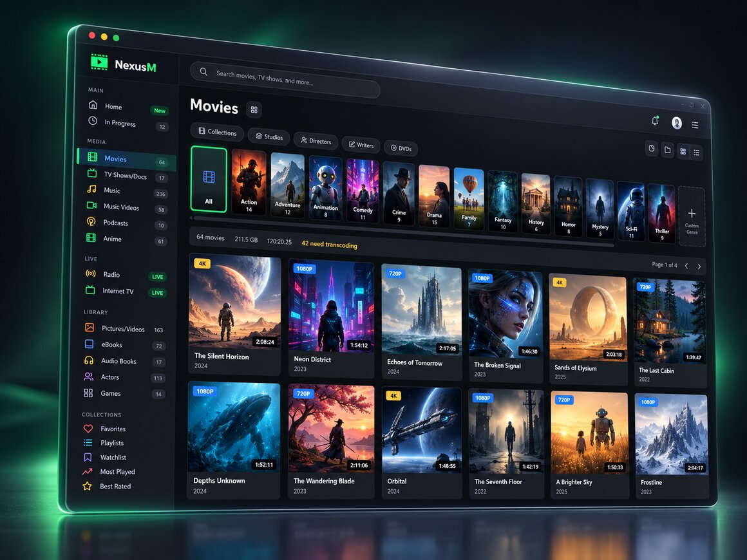Open the Anime section

[x=126, y=239]
